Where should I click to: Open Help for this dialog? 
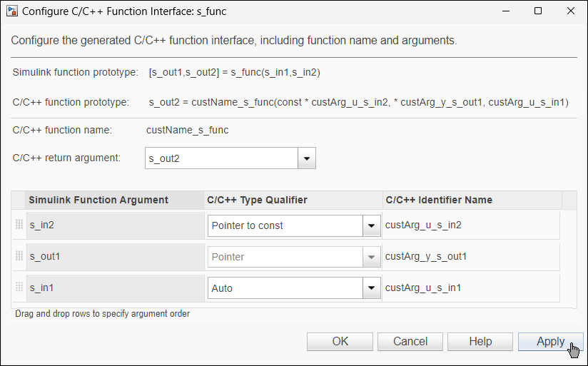[x=480, y=342]
